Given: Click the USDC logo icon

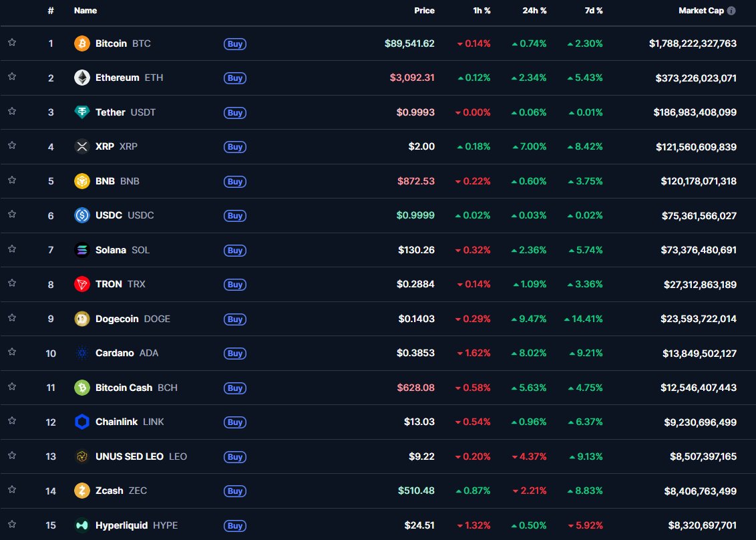Looking at the screenshot, I should [x=82, y=215].
